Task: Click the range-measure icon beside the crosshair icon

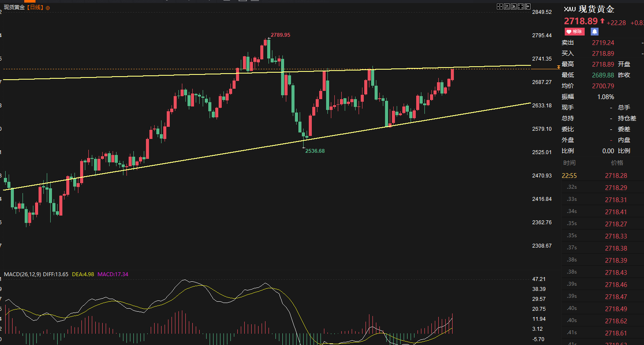Action: [506, 6]
